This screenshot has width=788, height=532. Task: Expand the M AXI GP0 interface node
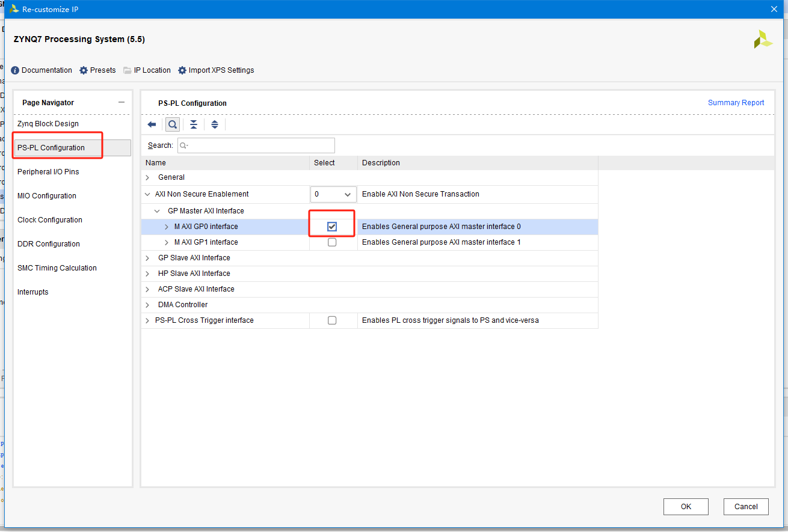pyautogui.click(x=167, y=227)
